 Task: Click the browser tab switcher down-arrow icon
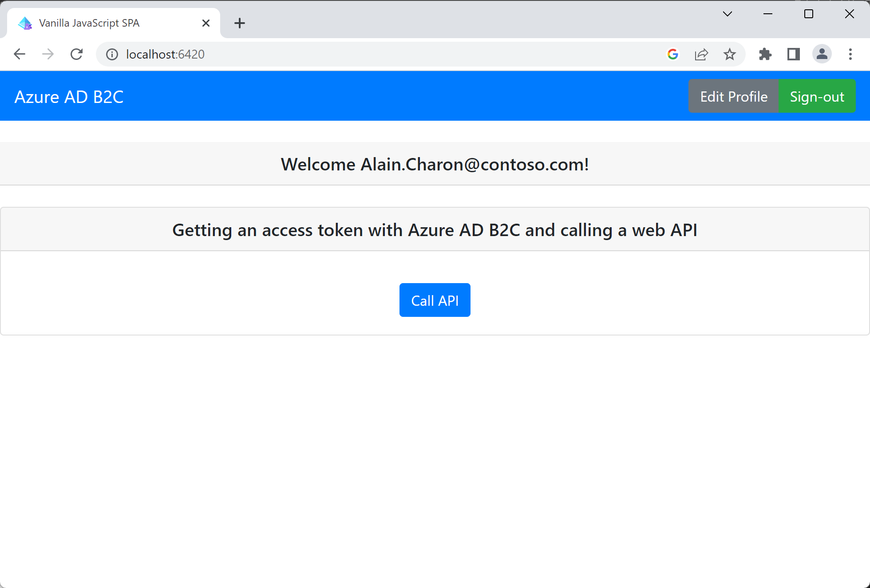727,15
